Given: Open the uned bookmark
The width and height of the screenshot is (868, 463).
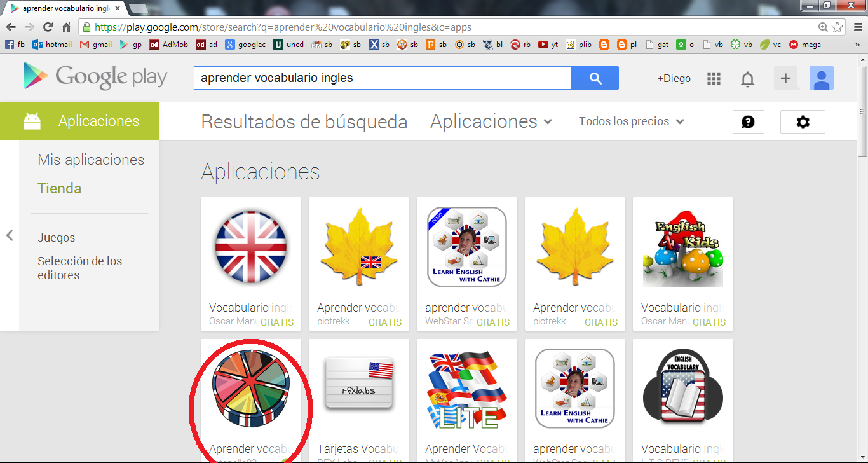Looking at the screenshot, I should (x=288, y=45).
